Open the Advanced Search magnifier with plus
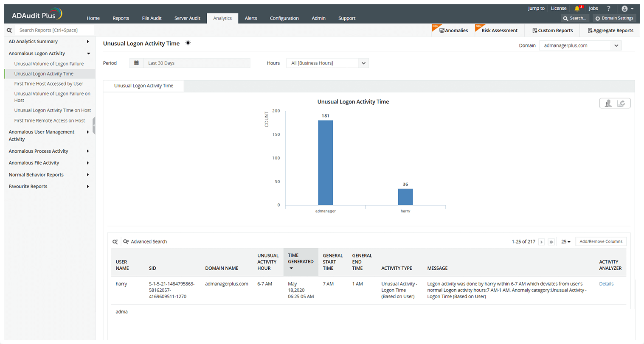Screen dimensions: 644x344 click(126, 241)
